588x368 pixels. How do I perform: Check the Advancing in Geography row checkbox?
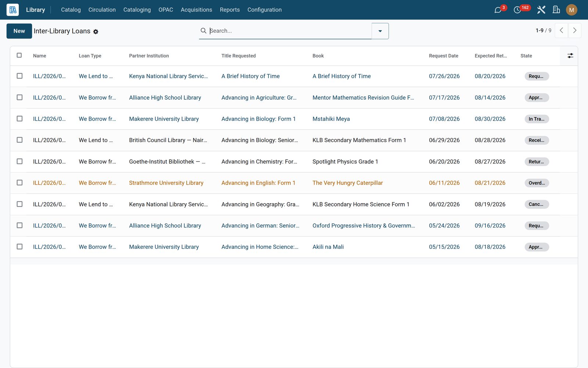tap(19, 204)
